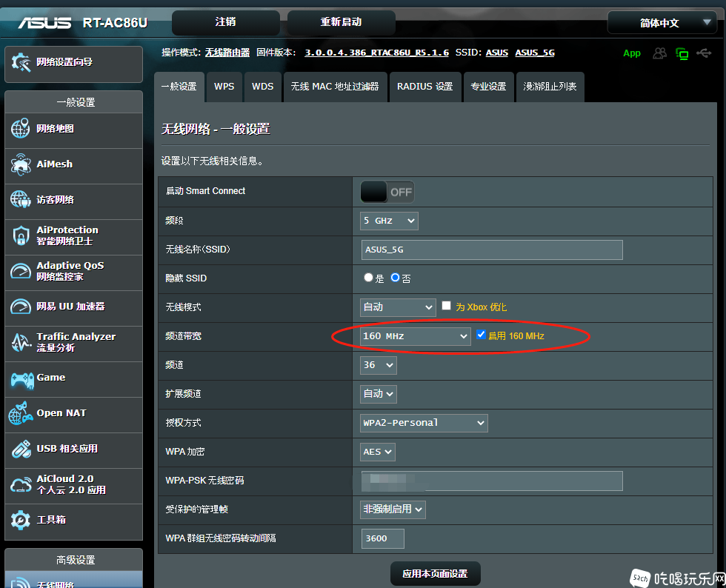Viewport: 726px width, 588px height.
Task: Open the 频道带宽 160 MHz dropdown
Action: 416,336
